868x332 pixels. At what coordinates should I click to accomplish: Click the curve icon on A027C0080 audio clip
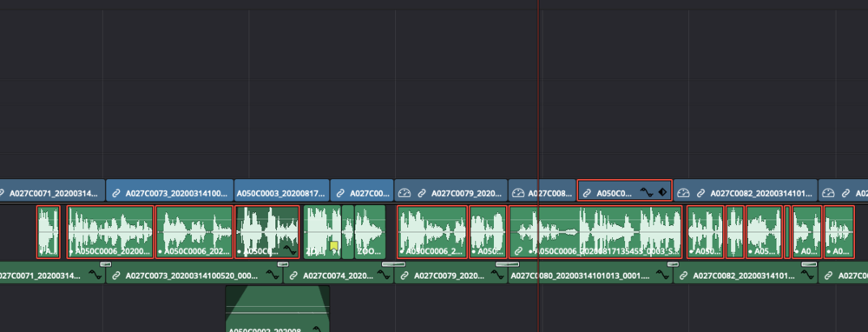(662, 275)
